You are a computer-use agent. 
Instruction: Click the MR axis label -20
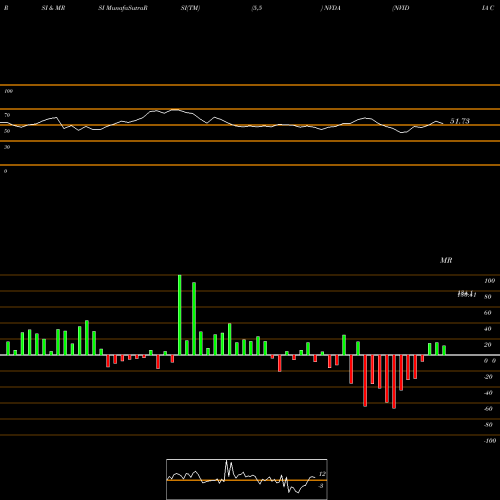coord(488,377)
